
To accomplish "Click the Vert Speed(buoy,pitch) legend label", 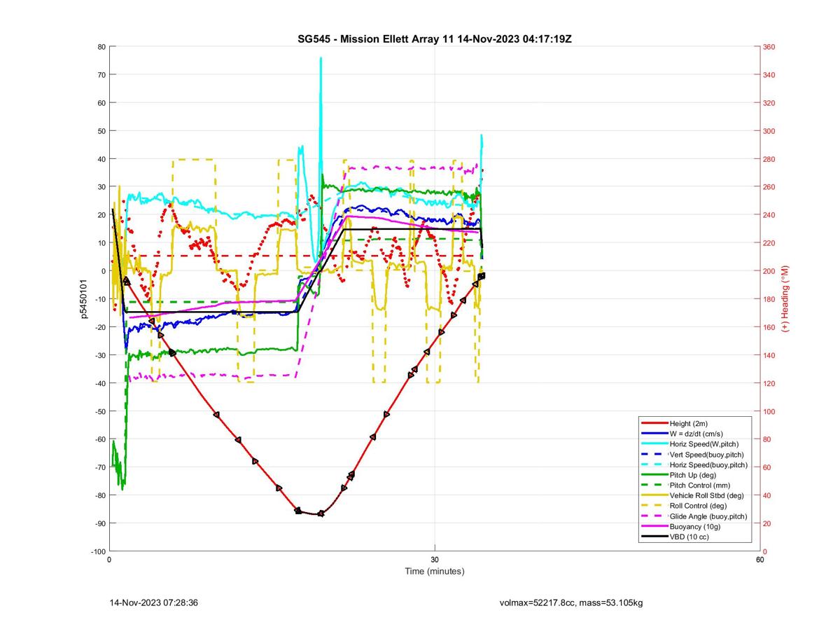I will click(706, 455).
